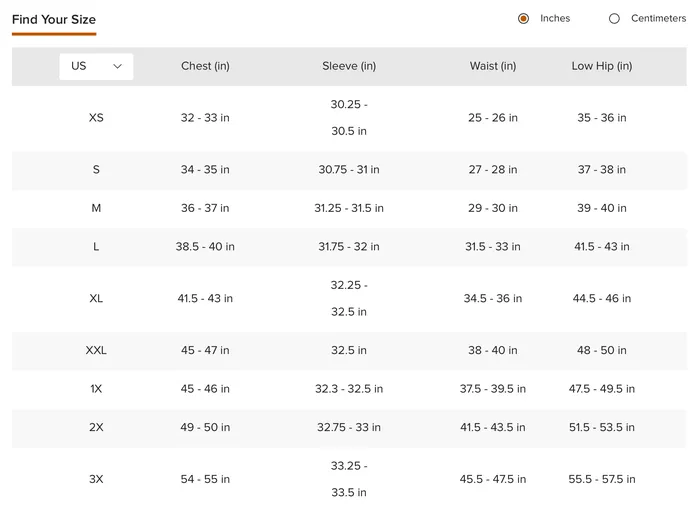The image size is (700, 514).
Task: Click the S size row label
Action: tap(96, 170)
